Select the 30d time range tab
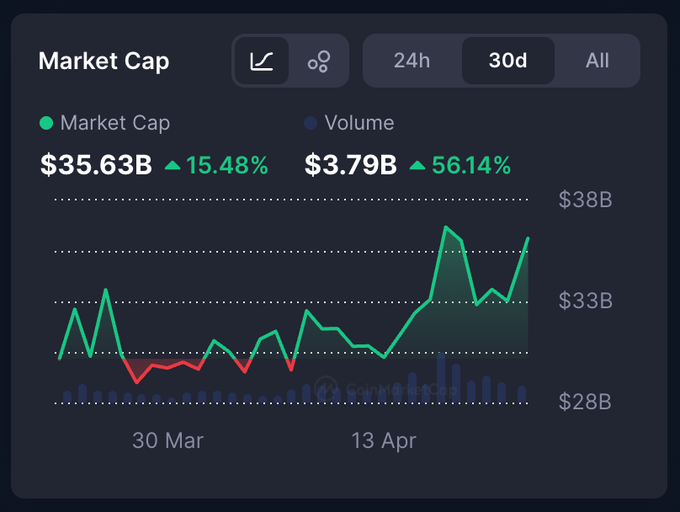 pyautogui.click(x=507, y=60)
